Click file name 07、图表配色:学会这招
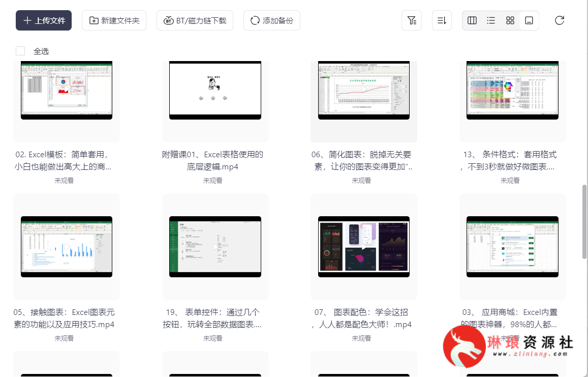588x377 pixels. click(x=361, y=318)
